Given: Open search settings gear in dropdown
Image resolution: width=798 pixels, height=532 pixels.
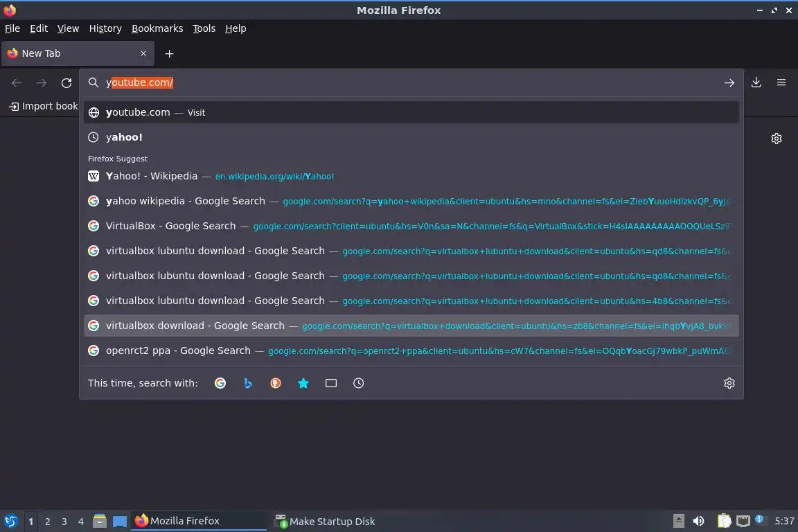Looking at the screenshot, I should 729,383.
